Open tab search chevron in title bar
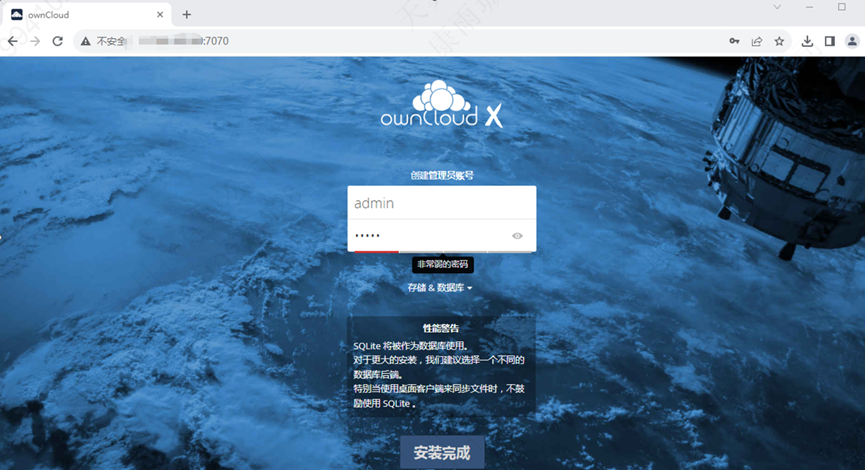The height and width of the screenshot is (470, 865). 777,7
